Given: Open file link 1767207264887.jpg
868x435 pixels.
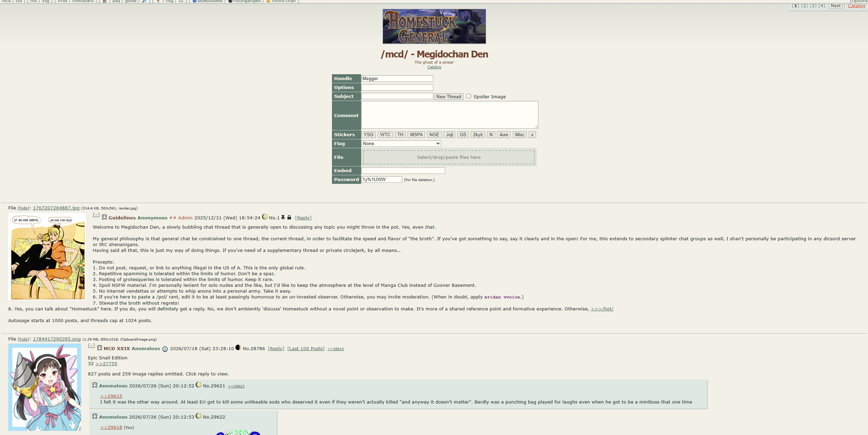Looking at the screenshot, I should tap(56, 208).
